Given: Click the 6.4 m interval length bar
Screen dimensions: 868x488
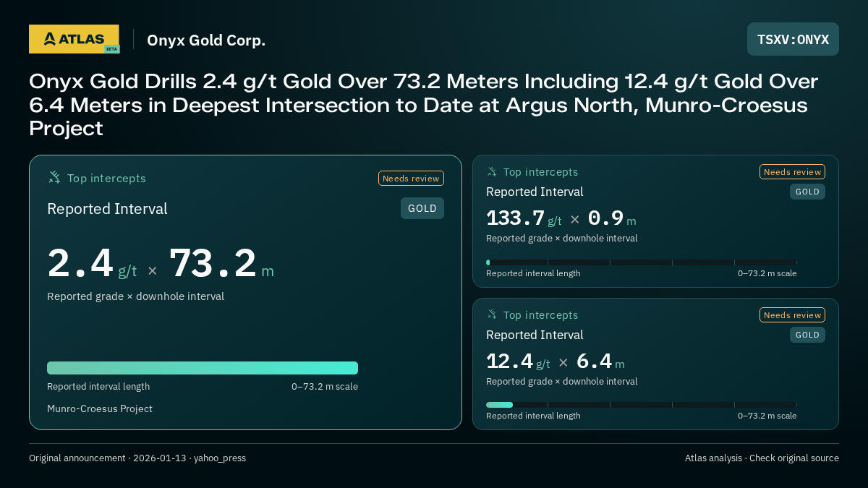Looking at the screenshot, I should click(641, 405).
